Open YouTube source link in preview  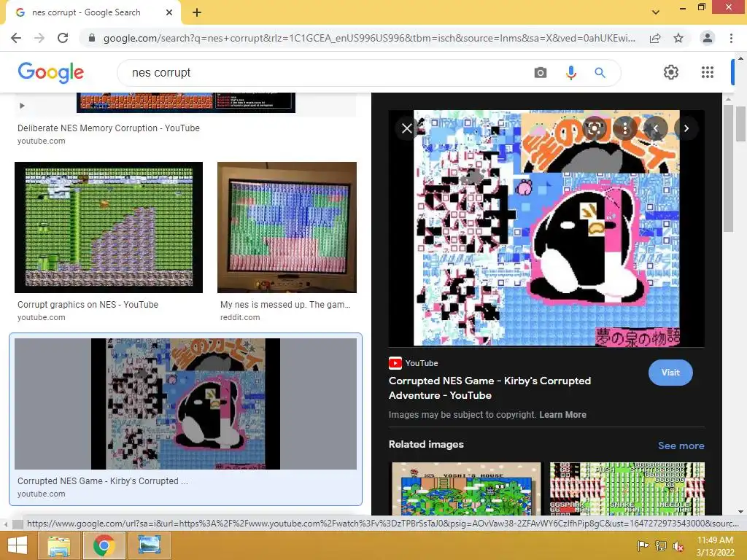(x=413, y=363)
